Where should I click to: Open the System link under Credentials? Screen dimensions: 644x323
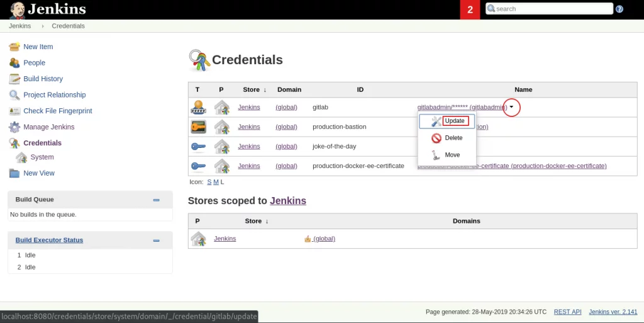pyautogui.click(x=42, y=157)
